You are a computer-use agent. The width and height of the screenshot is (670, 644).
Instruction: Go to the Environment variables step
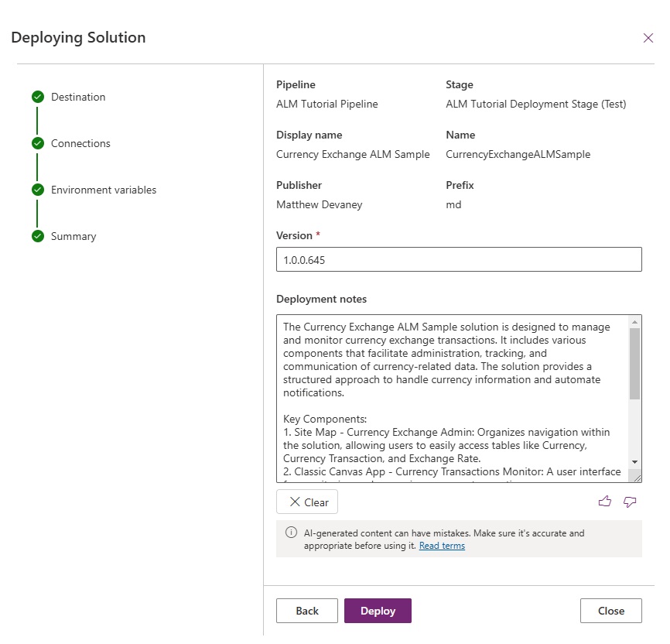point(104,190)
